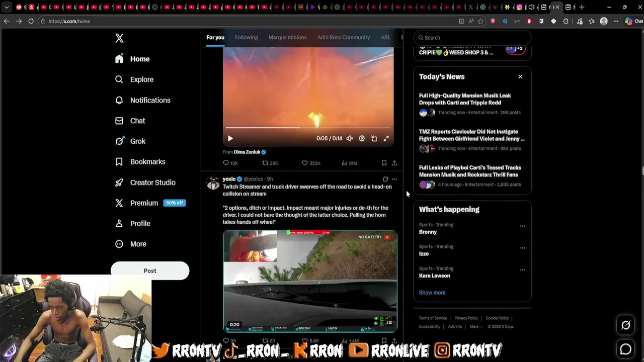Click the Search input field

click(472, 38)
